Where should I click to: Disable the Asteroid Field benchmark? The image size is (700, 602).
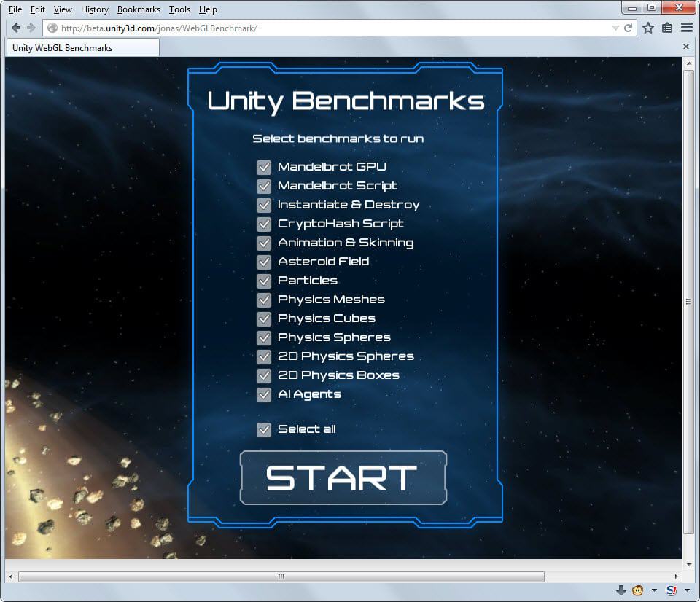coord(264,262)
